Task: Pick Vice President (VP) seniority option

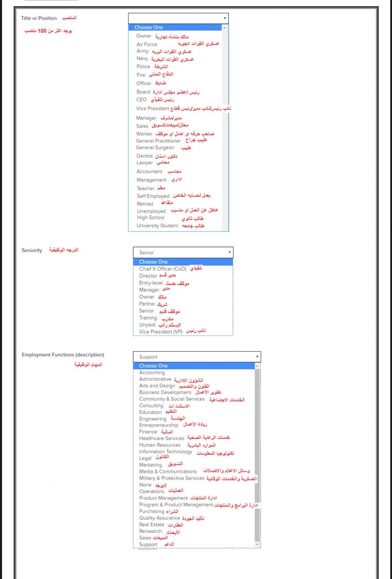Action: pyautogui.click(x=161, y=332)
